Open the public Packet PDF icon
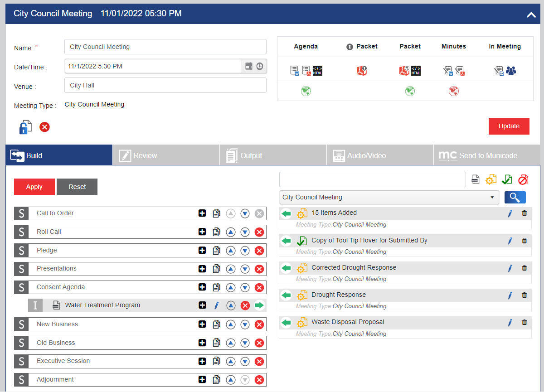The image size is (544, 392). pos(404,71)
